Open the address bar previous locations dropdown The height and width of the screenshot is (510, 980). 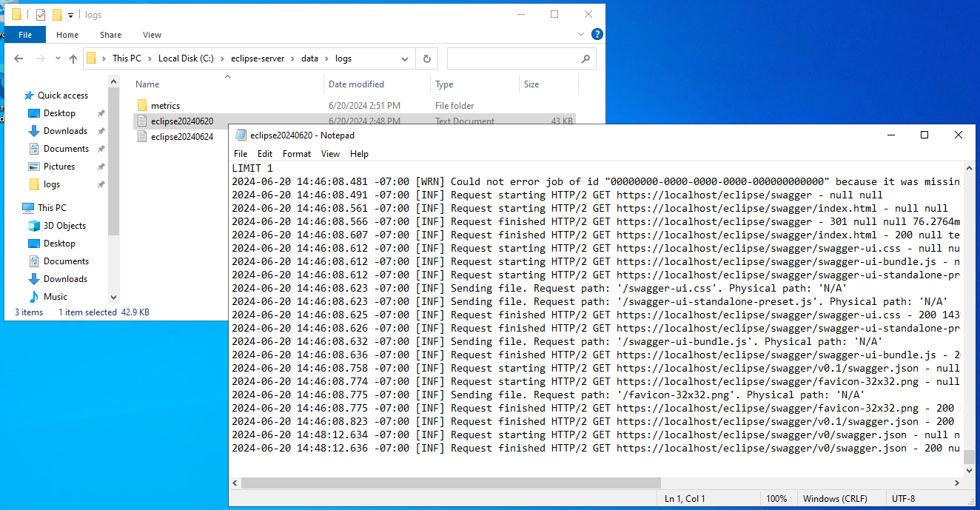tap(405, 58)
